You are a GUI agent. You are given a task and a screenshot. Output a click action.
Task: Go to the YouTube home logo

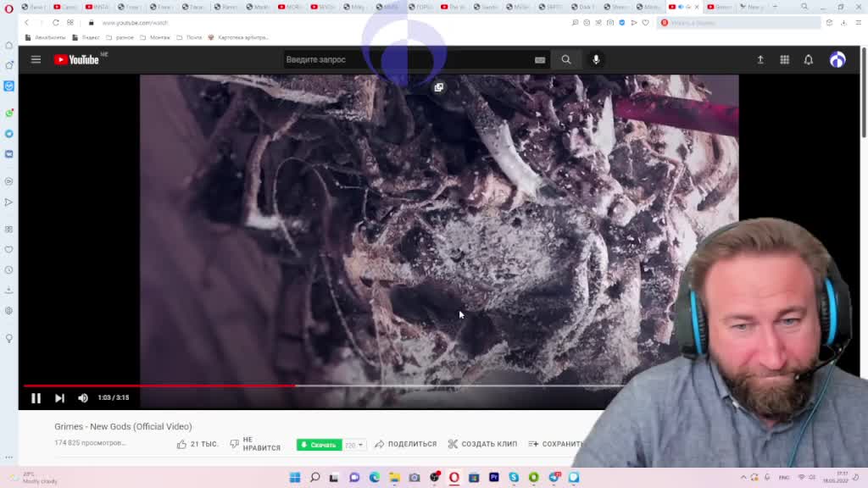[76, 60]
